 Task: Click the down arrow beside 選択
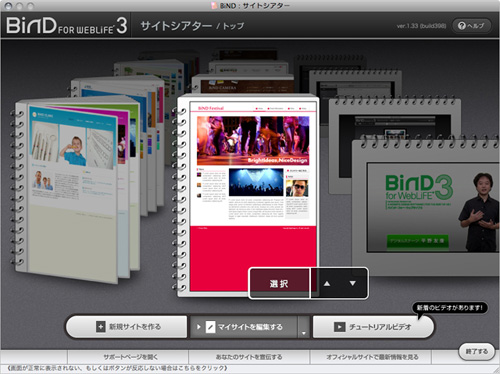[x=353, y=283]
